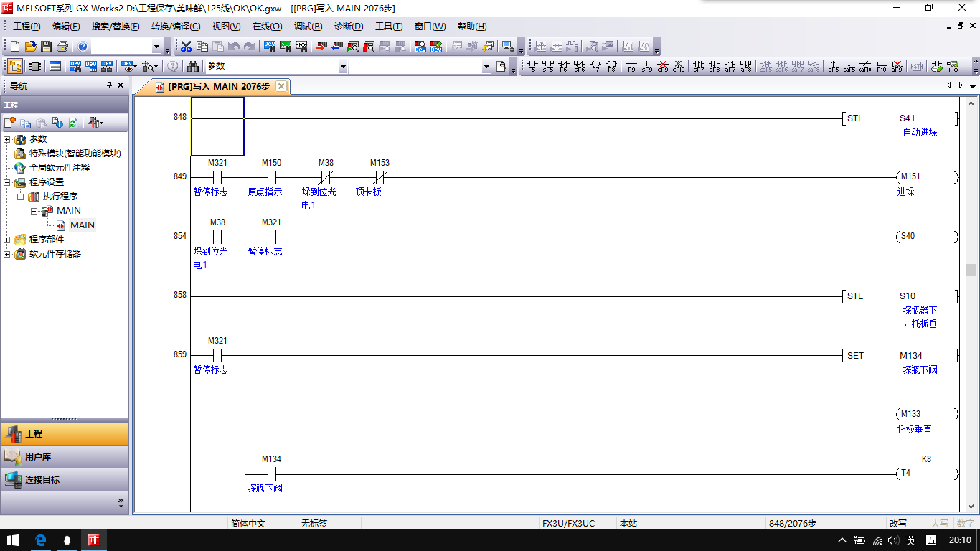
Task: Collapse the 程序设置 tree node
Action: coord(7,182)
